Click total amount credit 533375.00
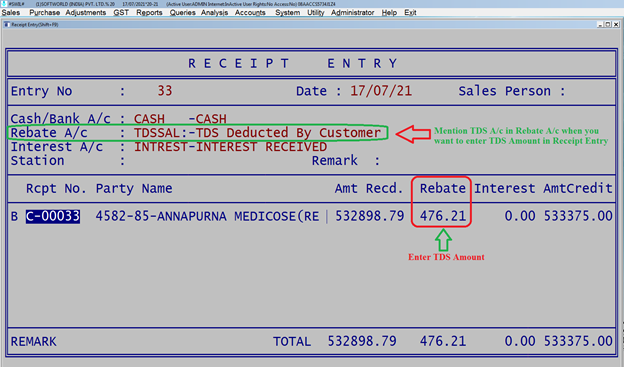 point(578,341)
